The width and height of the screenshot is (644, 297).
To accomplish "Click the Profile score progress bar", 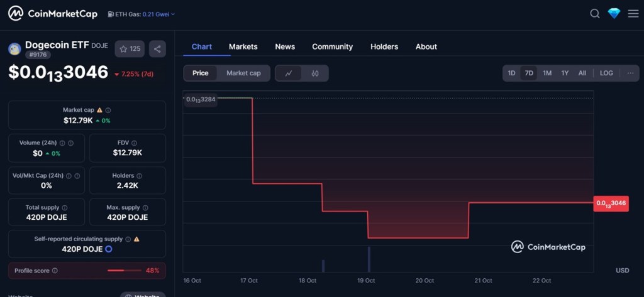I will click(x=124, y=271).
